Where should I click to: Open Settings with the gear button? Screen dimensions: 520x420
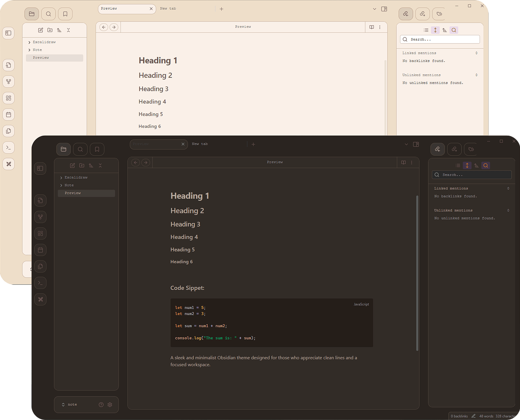point(110,404)
